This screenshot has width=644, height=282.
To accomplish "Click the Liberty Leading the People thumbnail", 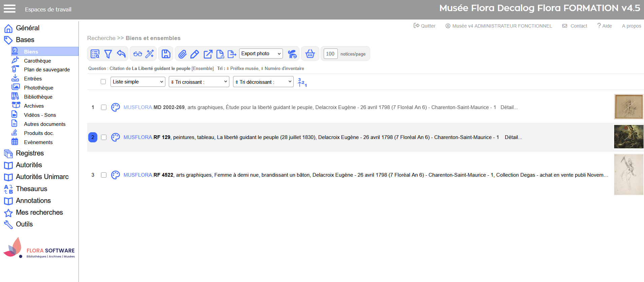I will click(x=629, y=137).
